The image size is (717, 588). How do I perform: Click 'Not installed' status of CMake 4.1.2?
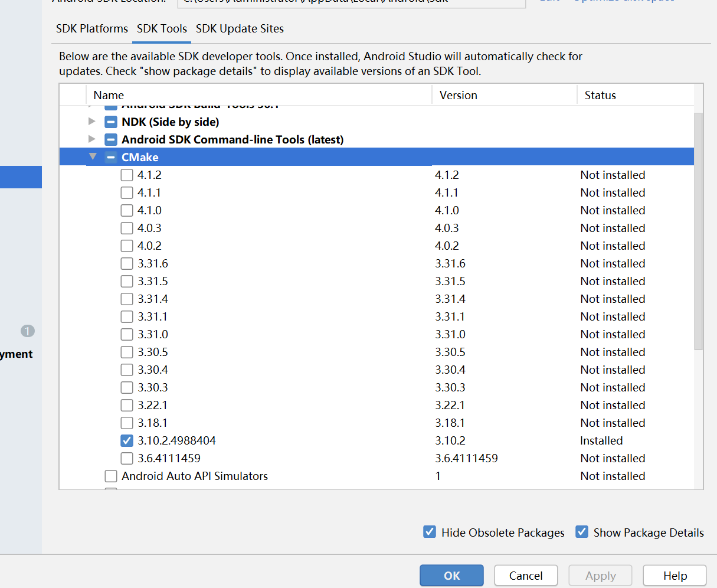click(613, 175)
